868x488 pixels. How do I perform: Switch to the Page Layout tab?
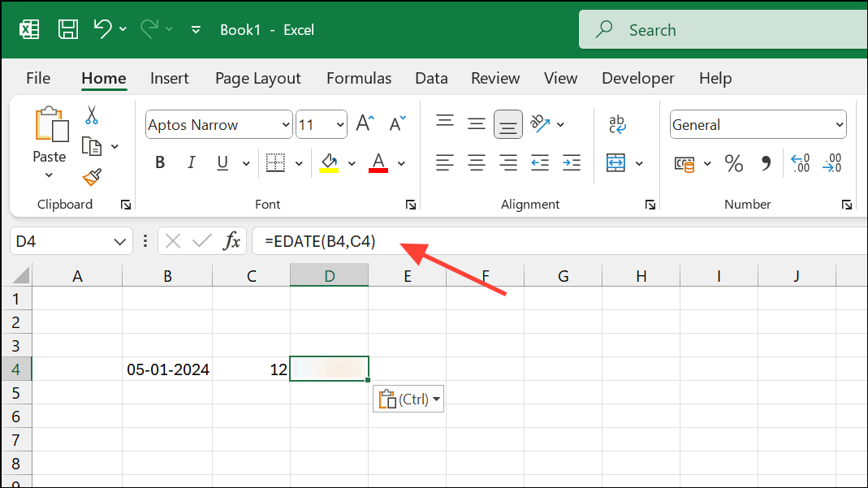click(x=257, y=79)
